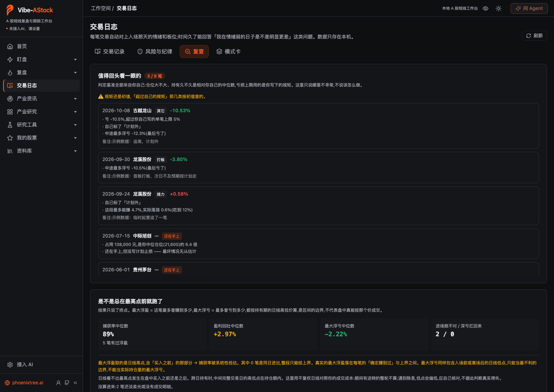Click the +0.58% gain figure

179,194
